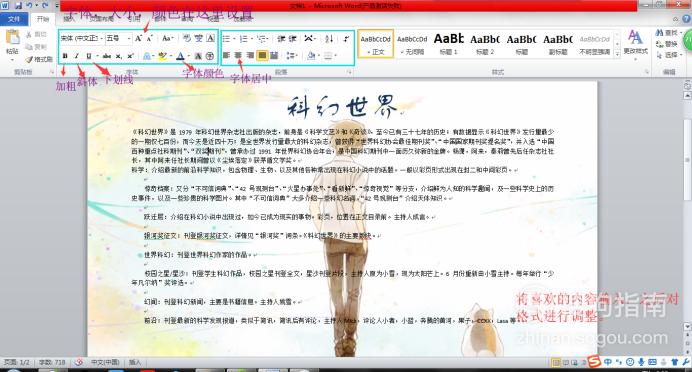Apply the 标题 1 heading style

448,44
